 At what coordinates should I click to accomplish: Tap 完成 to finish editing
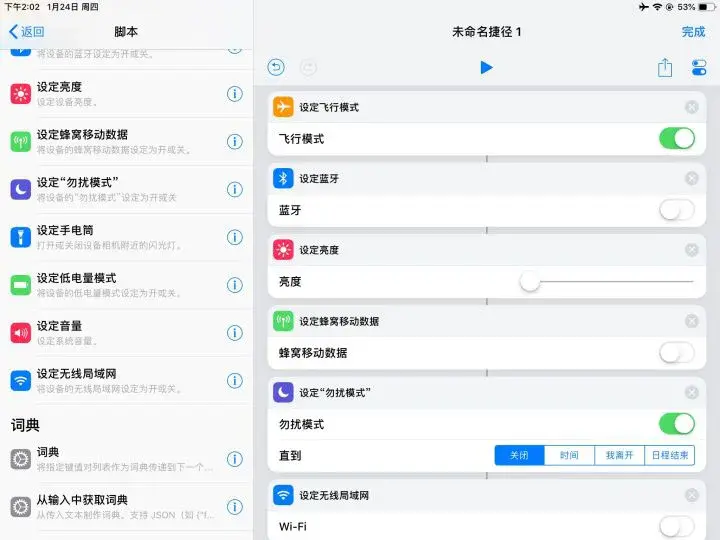(693, 32)
